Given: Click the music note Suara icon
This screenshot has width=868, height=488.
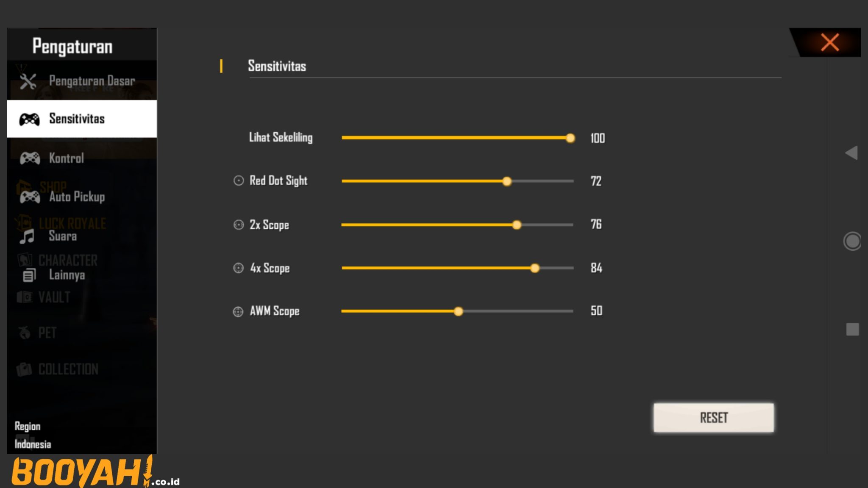Looking at the screenshot, I should coord(27,236).
